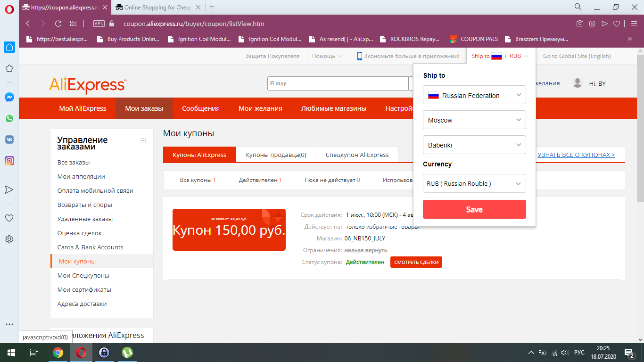
Task: Open Instagram in Opera sidebar
Action: point(9,161)
